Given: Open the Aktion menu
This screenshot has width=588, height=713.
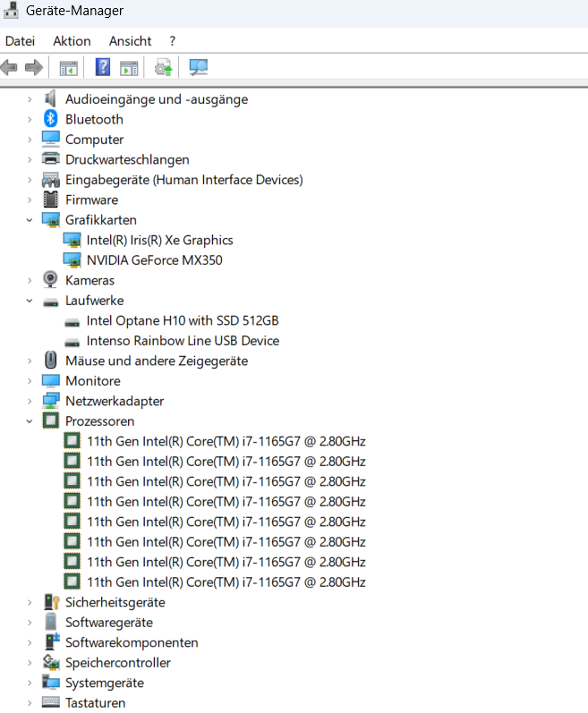Looking at the screenshot, I should click(72, 41).
